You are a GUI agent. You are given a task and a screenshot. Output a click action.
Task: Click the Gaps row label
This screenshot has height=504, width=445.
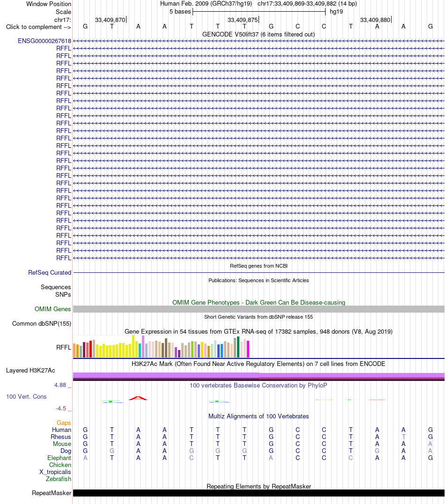[x=64, y=423]
